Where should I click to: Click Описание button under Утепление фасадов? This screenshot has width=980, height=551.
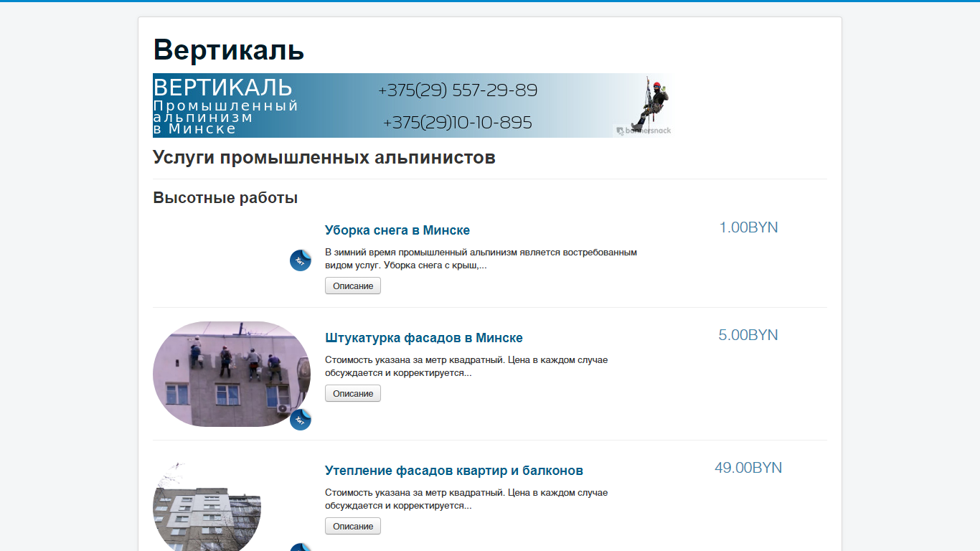pyautogui.click(x=353, y=526)
